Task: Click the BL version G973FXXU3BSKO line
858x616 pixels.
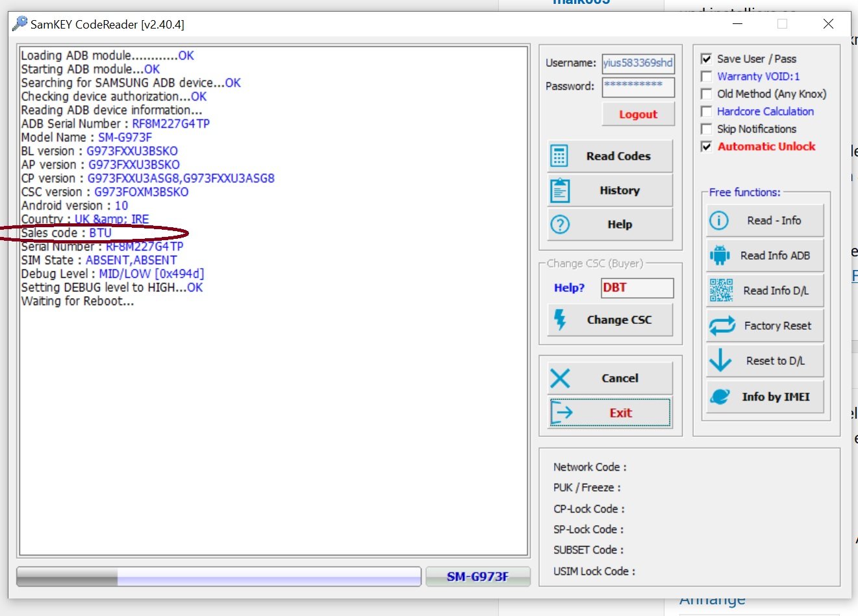Action: point(99,151)
